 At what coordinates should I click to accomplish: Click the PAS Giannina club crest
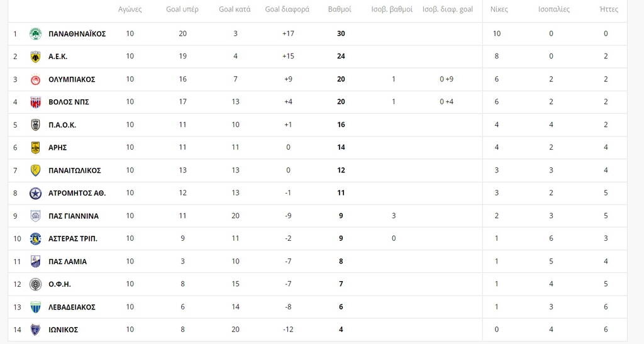pos(35,216)
